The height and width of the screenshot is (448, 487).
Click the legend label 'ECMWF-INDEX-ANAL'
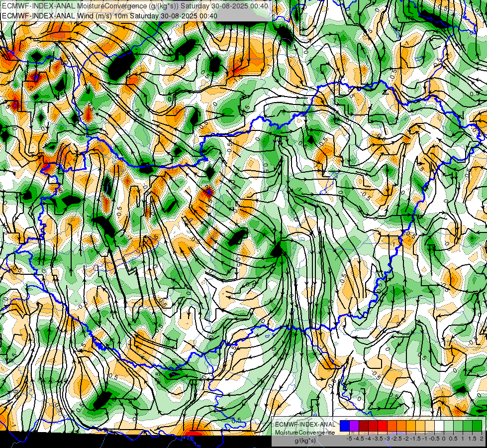[305, 425]
